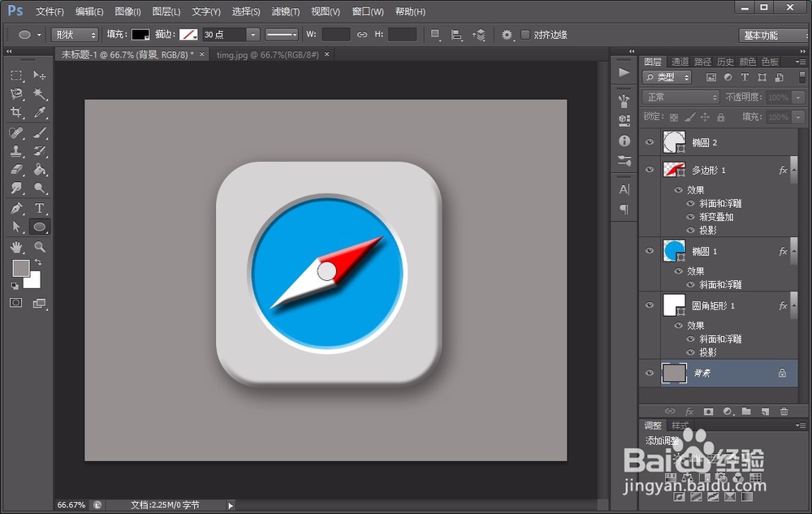The height and width of the screenshot is (514, 812).
Task: Select the Hand tool
Action: coord(16,247)
